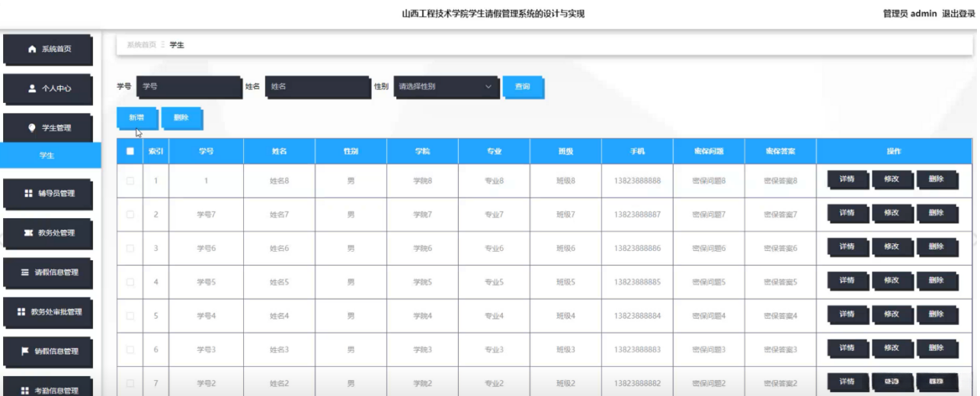Check the checkbox for 学号5 row
This screenshot has height=396, width=980.
coord(130,282)
